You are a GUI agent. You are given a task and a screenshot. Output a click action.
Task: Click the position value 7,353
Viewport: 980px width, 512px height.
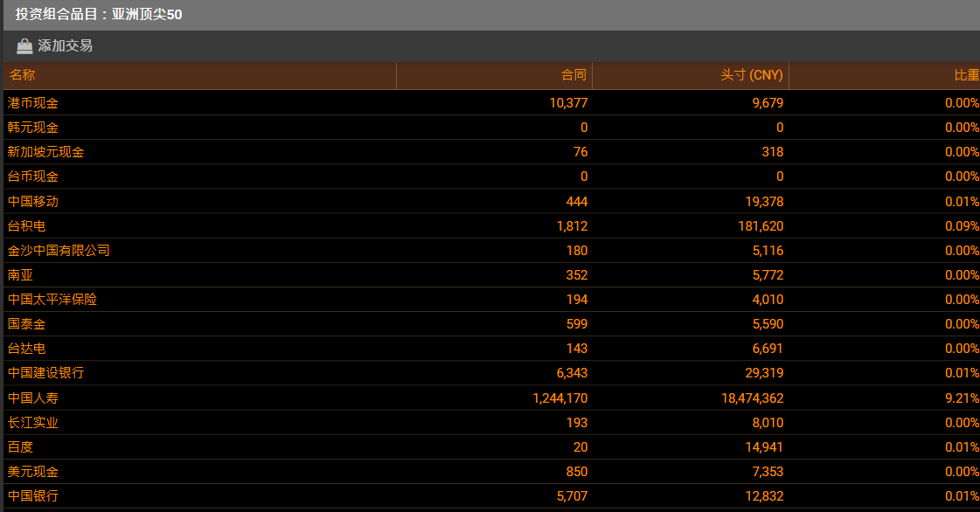point(768,472)
